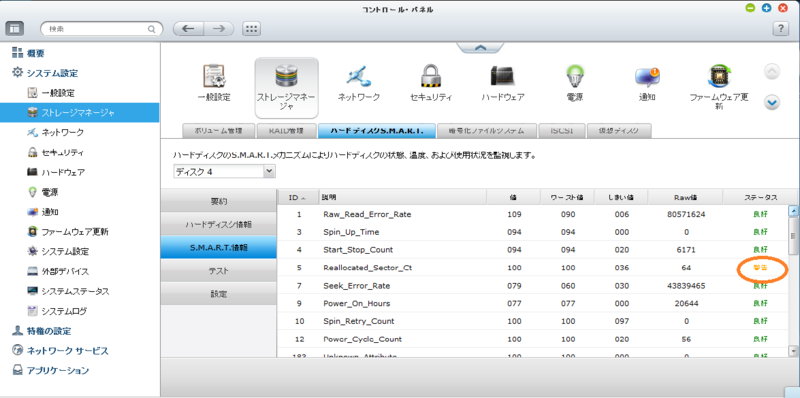Select the Storage Manager (ストレージマネージャ) top icon

(x=286, y=87)
